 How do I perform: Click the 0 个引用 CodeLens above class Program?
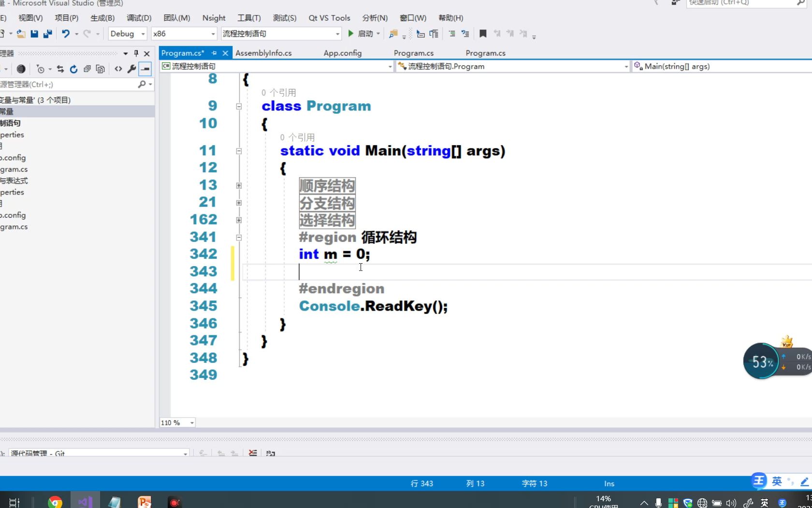coord(279,92)
